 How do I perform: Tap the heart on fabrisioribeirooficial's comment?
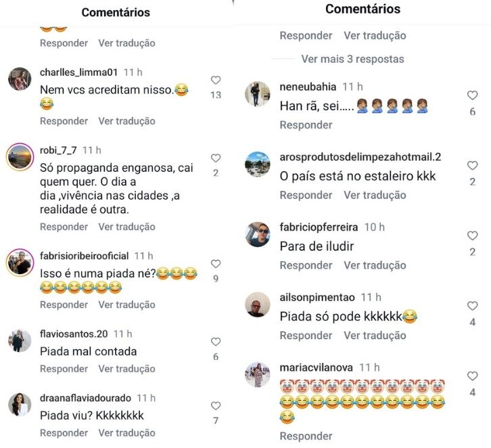pos(216,264)
